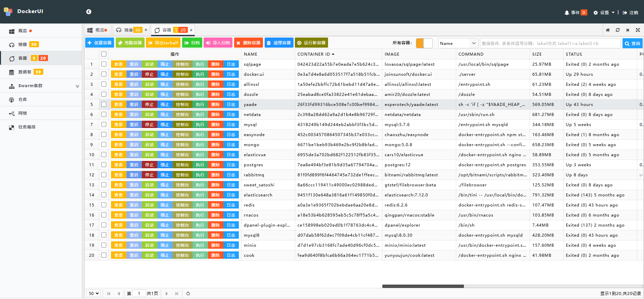Open the events bell notification icon
The image size is (644, 299).
point(567,13)
